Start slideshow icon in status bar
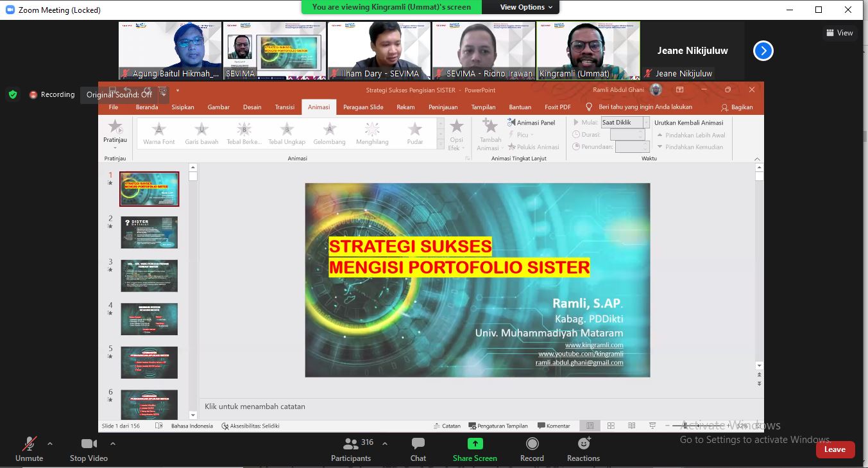This screenshot has width=868, height=468. point(652,426)
